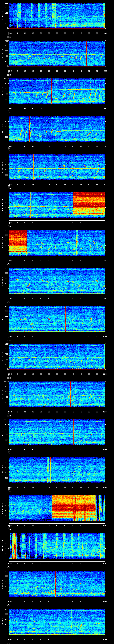Click the 4:00 end time label
Viewport: 114px width, 644px height.
pyautogui.click(x=105, y=109)
